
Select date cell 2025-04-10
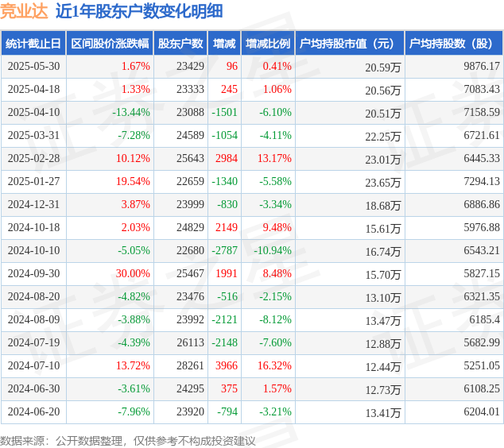(33, 113)
